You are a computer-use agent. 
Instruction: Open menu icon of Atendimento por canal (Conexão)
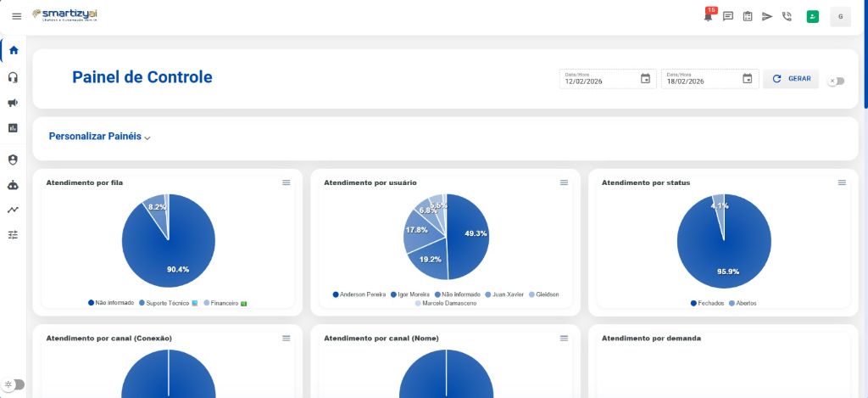point(287,338)
